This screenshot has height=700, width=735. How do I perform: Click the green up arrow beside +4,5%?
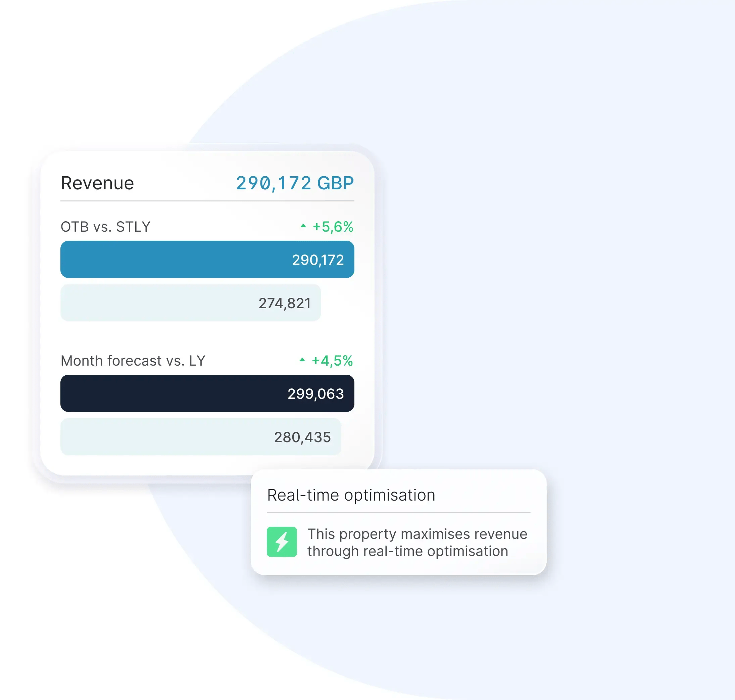click(x=302, y=360)
